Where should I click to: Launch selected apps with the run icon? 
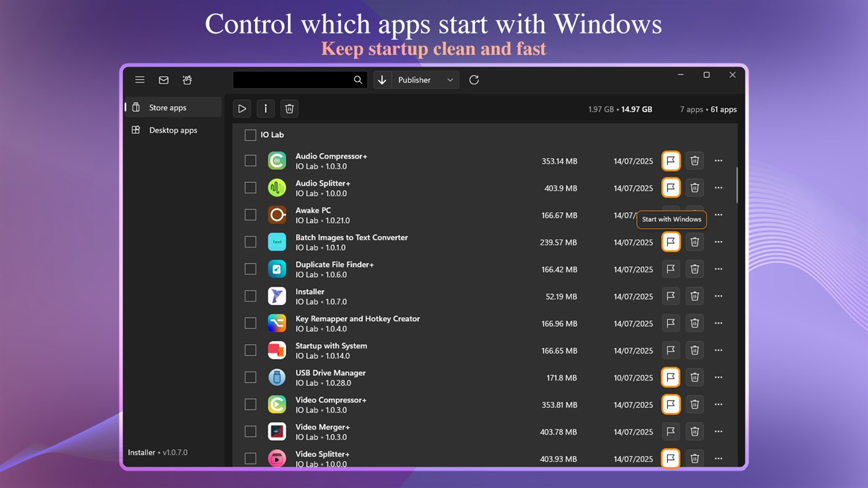tap(242, 109)
